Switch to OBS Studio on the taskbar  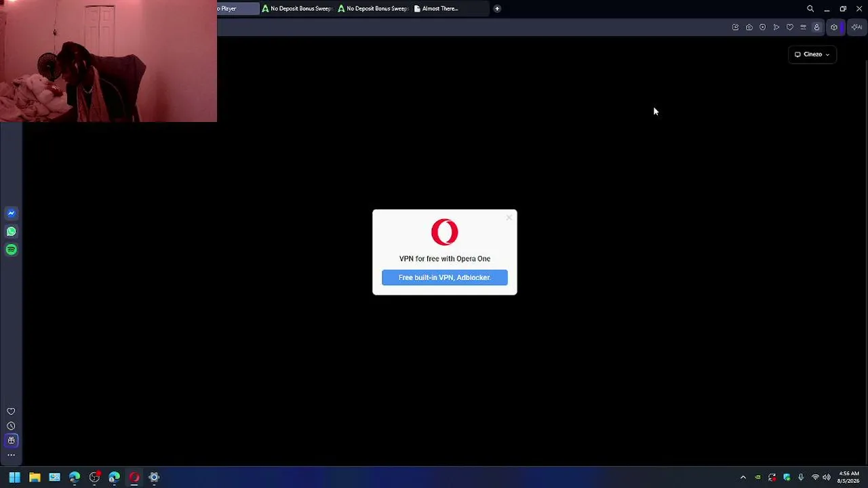tap(94, 477)
